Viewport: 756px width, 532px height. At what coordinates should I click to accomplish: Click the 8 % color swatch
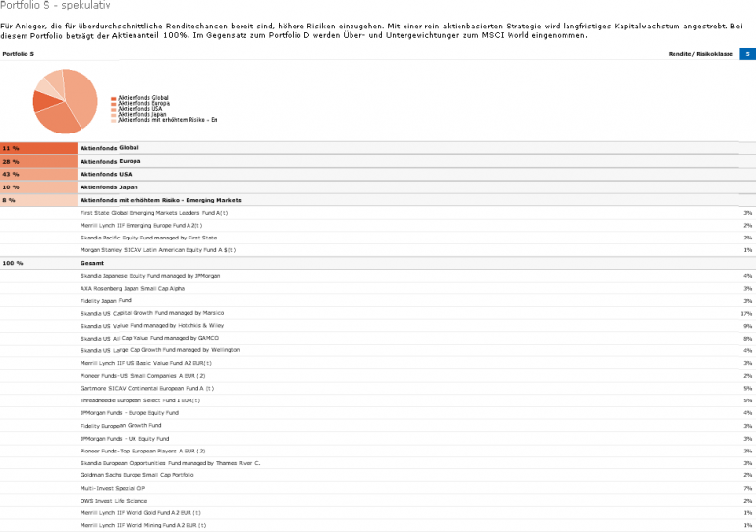pyautogui.click(x=38, y=200)
